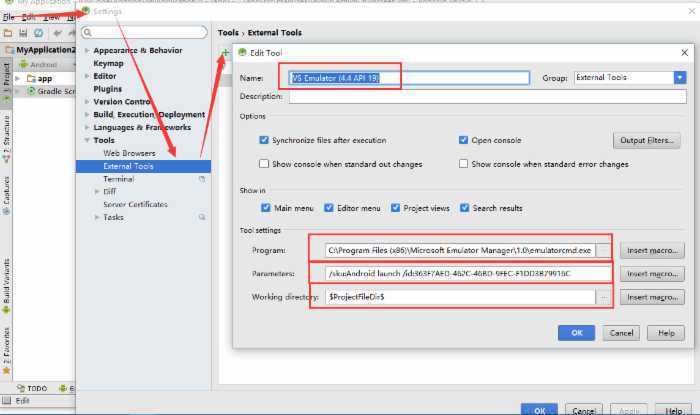Toggle the Main menu checkbox
This screenshot has width=700, height=415.
(266, 208)
